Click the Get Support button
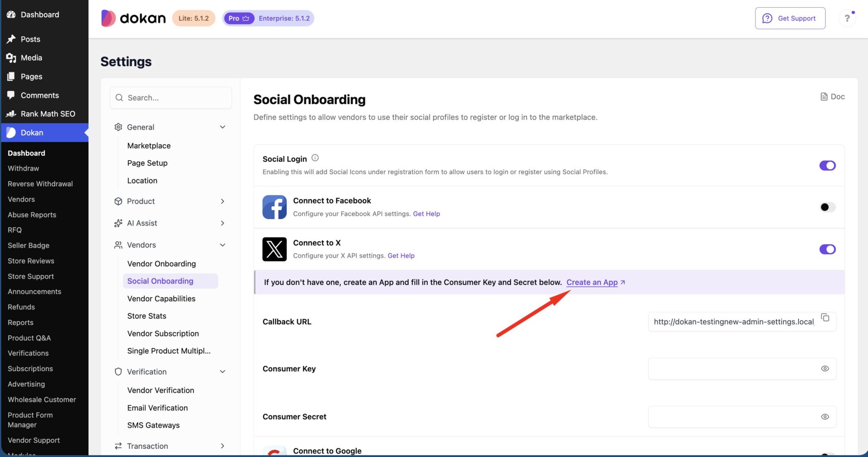The image size is (868, 457). pos(790,18)
